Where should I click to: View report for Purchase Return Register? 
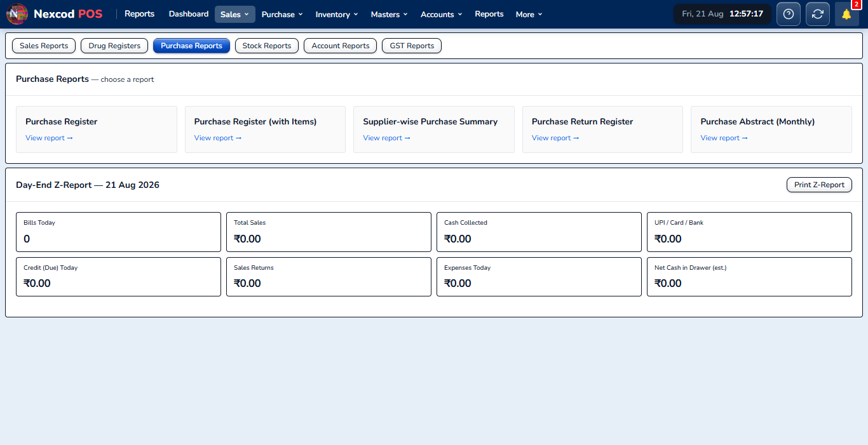[555, 138]
